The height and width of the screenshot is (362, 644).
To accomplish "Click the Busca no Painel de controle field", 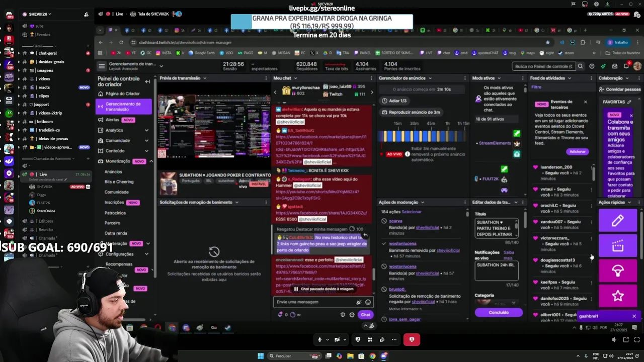I will [544, 66].
